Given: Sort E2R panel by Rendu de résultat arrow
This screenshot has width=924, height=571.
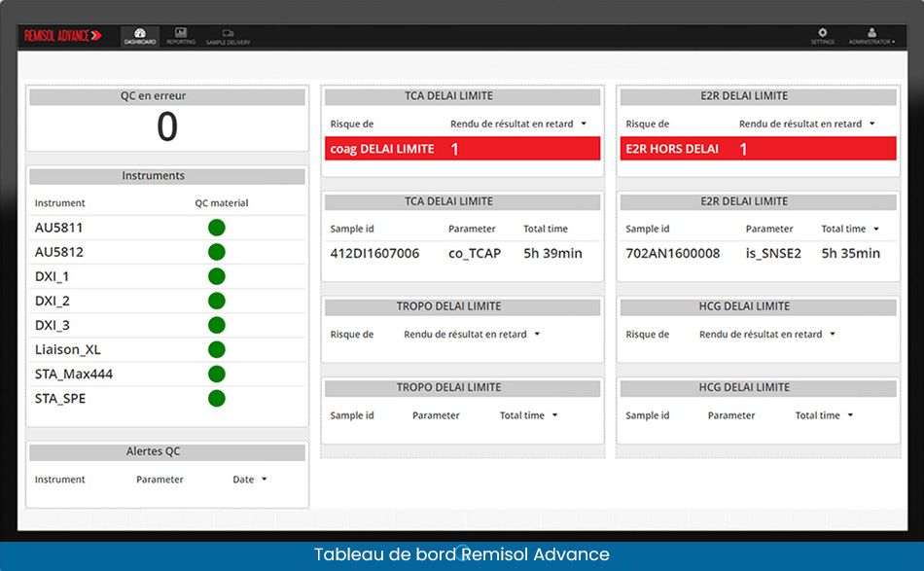Looking at the screenshot, I should pos(872,124).
